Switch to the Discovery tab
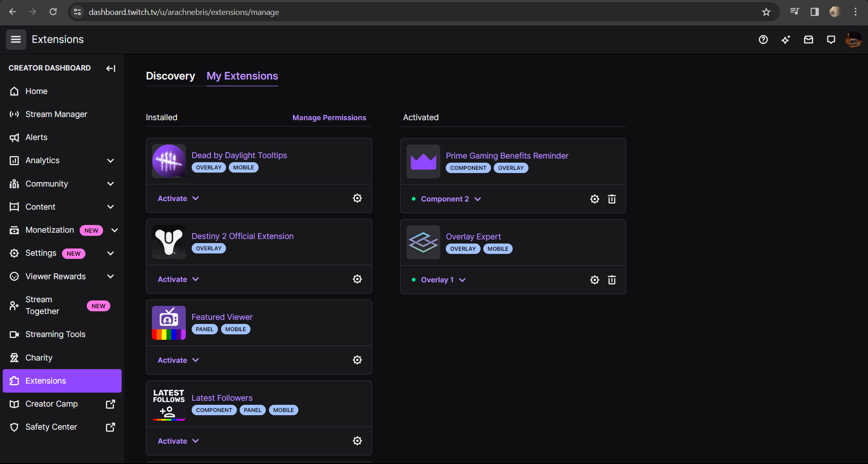The image size is (868, 464). pos(170,76)
